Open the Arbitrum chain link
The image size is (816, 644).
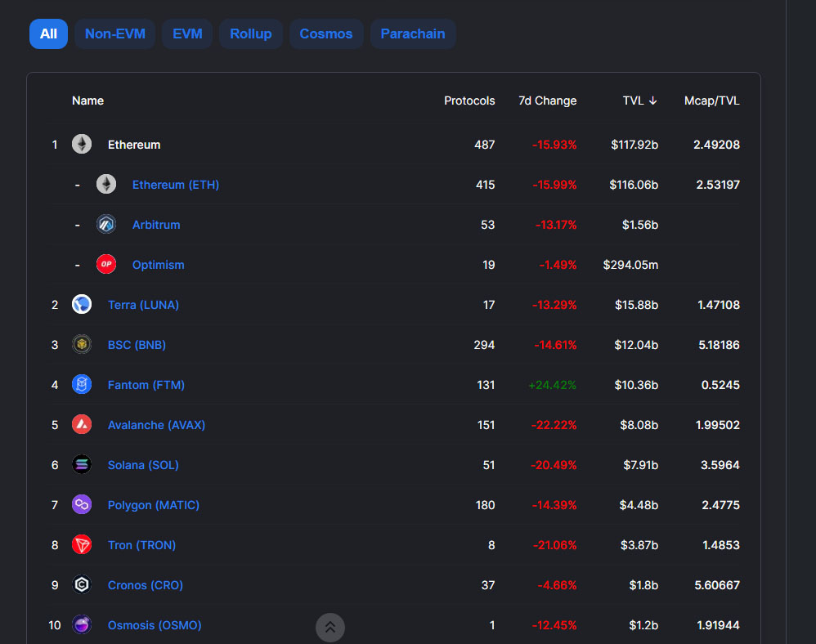156,225
